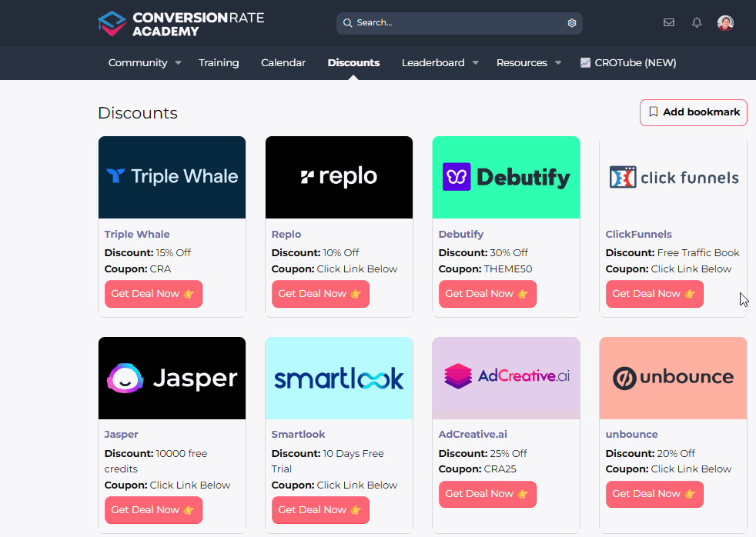756x537 pixels.
Task: Click the "Free Traffic Book" discount text
Action: (x=698, y=252)
